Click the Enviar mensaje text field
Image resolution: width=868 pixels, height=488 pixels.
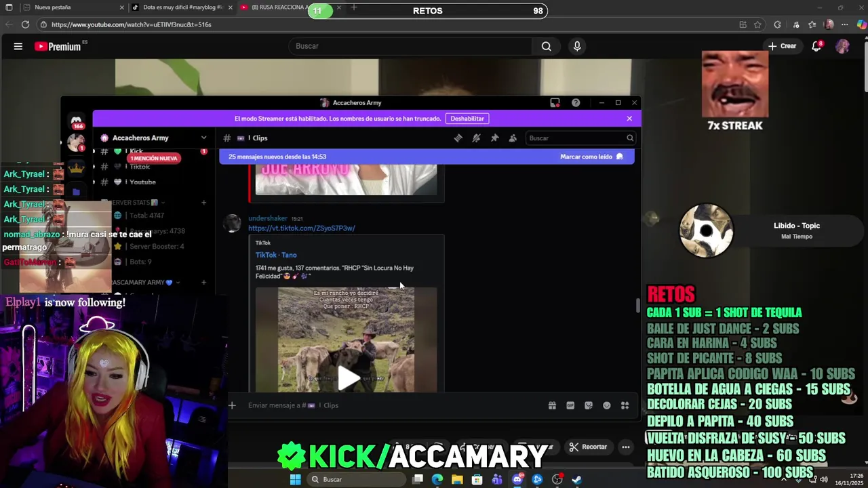(393, 405)
